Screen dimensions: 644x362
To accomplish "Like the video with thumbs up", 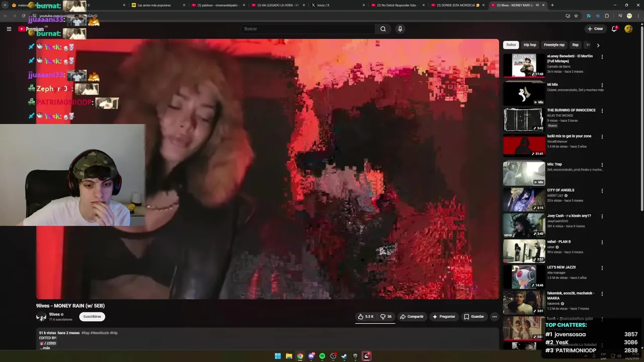I will pos(366,316).
